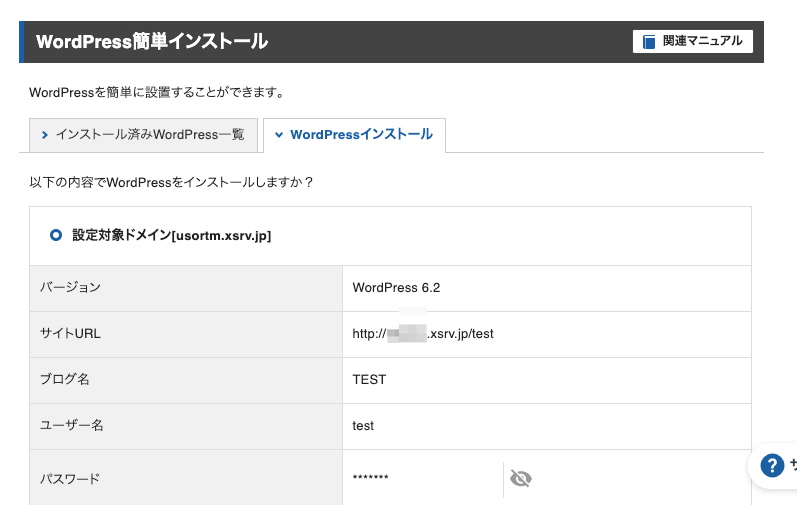Select the 設定対象ドメイン radio button
This screenshot has height=505, width=797.
tap(56, 236)
